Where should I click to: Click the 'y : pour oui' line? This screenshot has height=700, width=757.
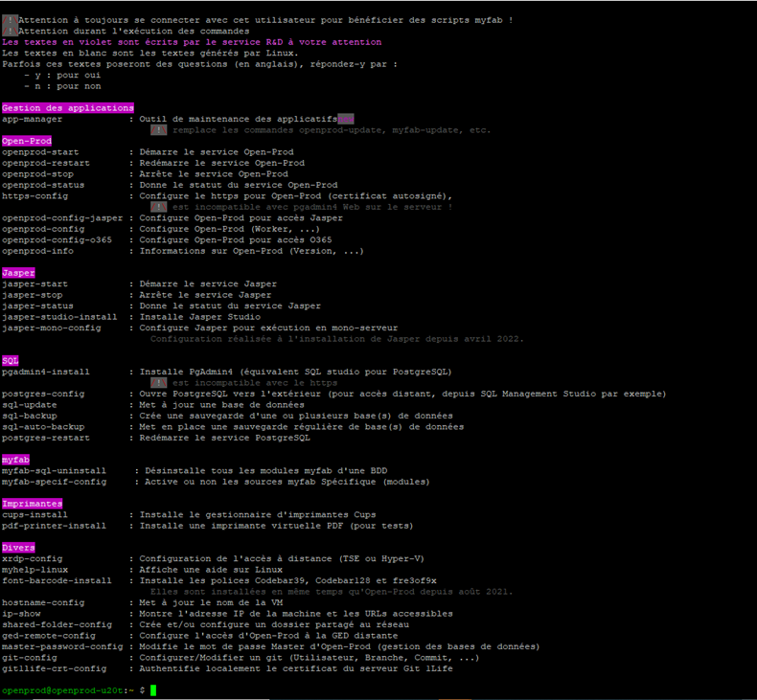62,76
